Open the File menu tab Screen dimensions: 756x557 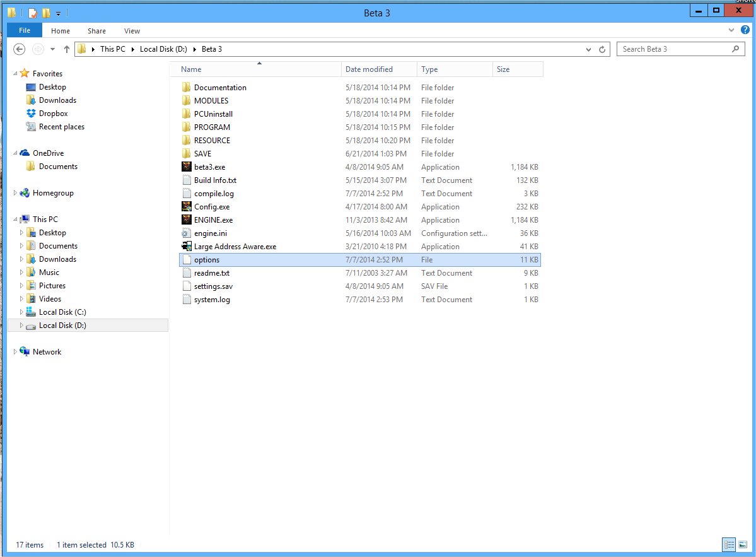(25, 30)
